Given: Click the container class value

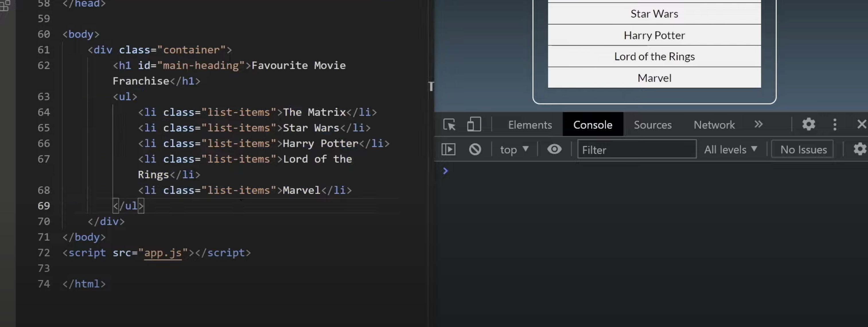Looking at the screenshot, I should 191,50.
